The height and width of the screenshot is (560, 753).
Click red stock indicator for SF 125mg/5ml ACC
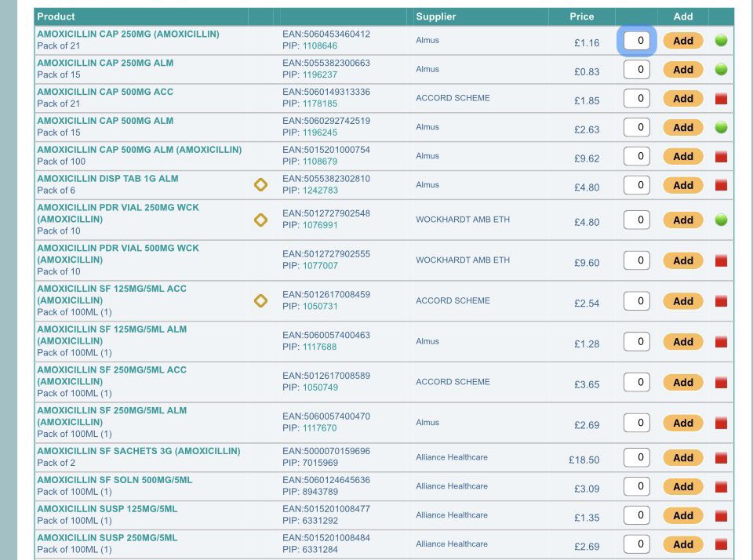tap(721, 301)
